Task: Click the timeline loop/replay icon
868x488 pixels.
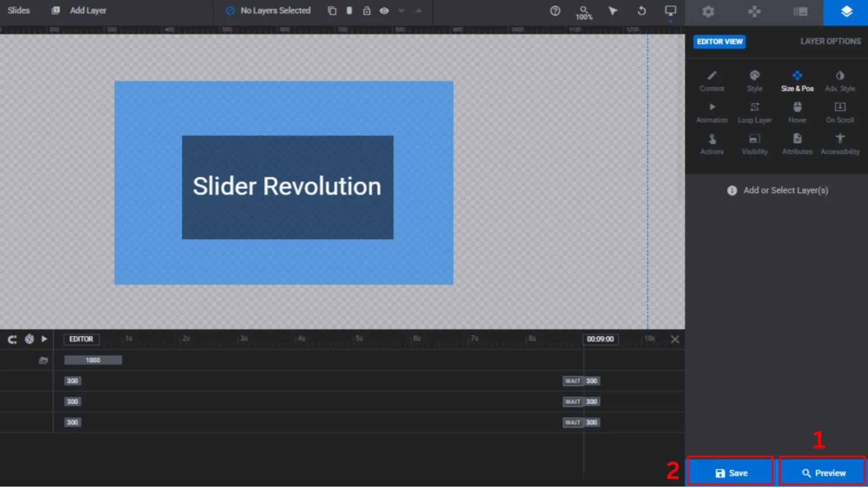Action: tap(12, 339)
